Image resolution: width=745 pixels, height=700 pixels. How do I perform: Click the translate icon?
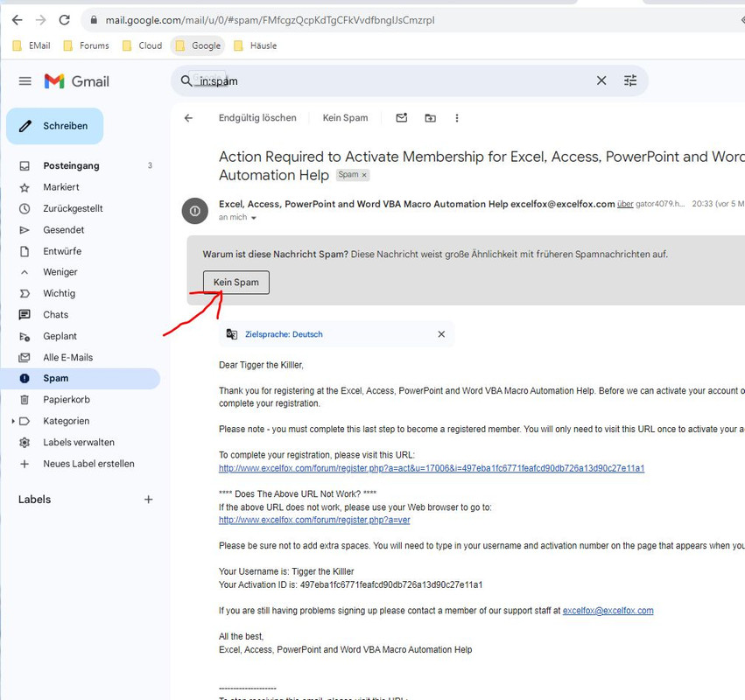click(x=232, y=334)
